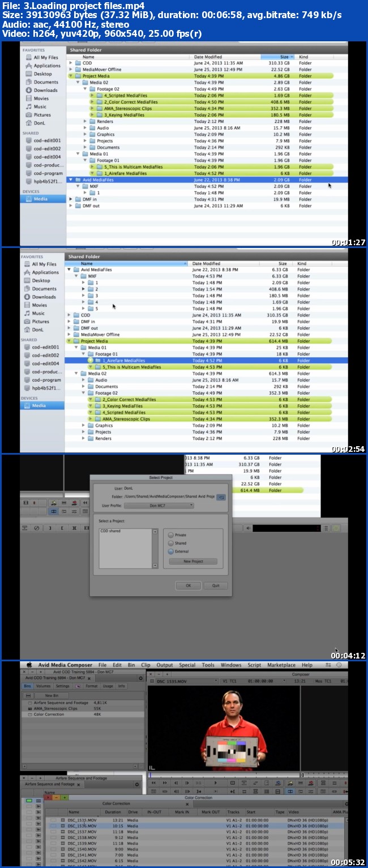The width and height of the screenshot is (368, 868).
Task: Open Pictures in the 00:01:27 Finder sidebar
Action: [38, 115]
